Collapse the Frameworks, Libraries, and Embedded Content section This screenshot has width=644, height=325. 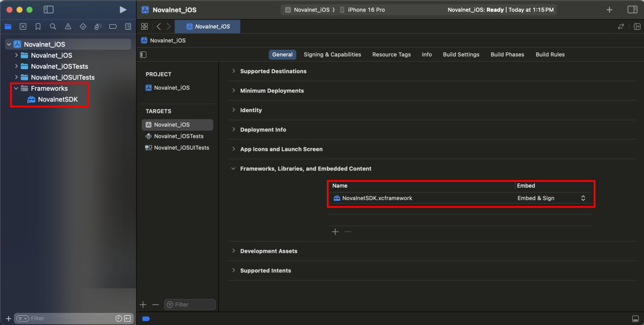(234, 169)
